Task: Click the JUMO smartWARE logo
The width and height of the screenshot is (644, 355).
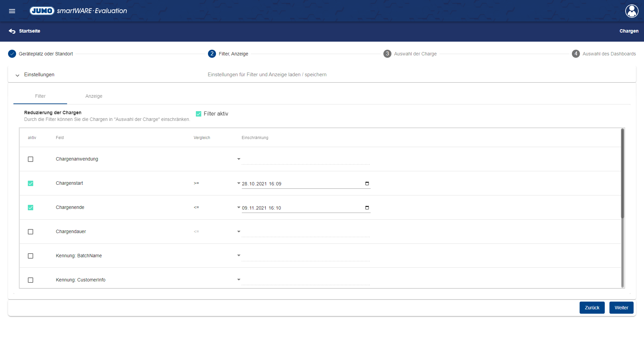Action: point(78,11)
